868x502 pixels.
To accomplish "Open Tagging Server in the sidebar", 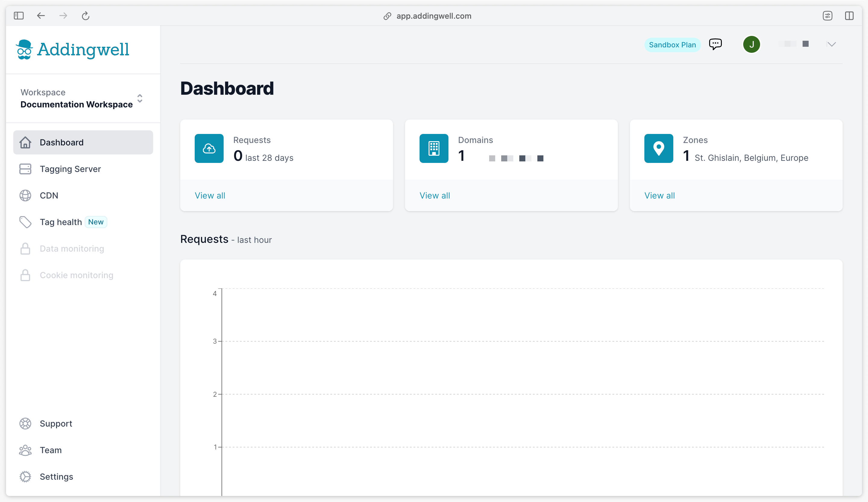I will (83, 169).
